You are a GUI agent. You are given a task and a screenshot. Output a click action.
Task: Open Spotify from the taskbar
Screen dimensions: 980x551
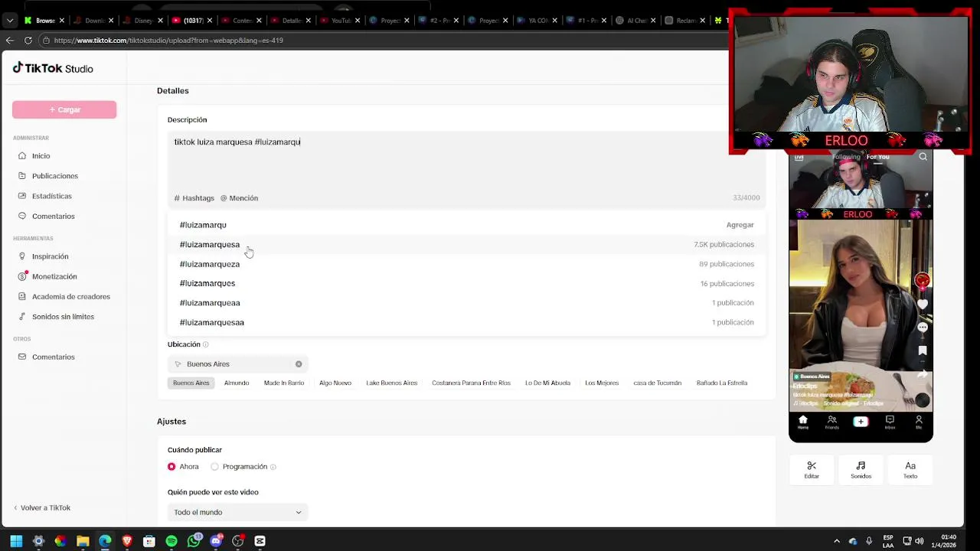[171, 541]
